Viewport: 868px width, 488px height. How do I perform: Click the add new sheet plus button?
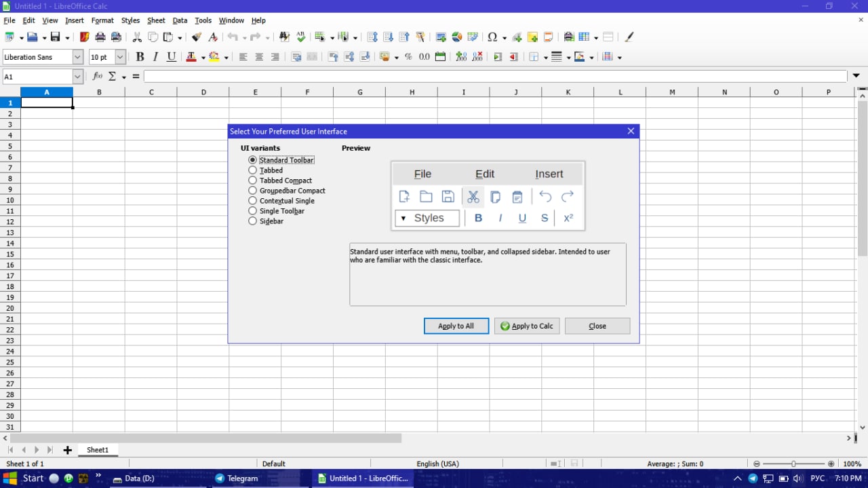pyautogui.click(x=67, y=450)
